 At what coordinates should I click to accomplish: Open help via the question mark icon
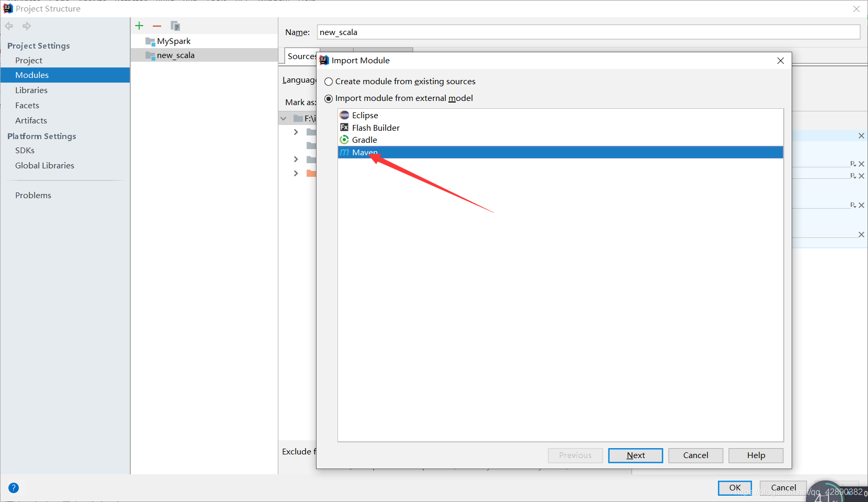14,488
